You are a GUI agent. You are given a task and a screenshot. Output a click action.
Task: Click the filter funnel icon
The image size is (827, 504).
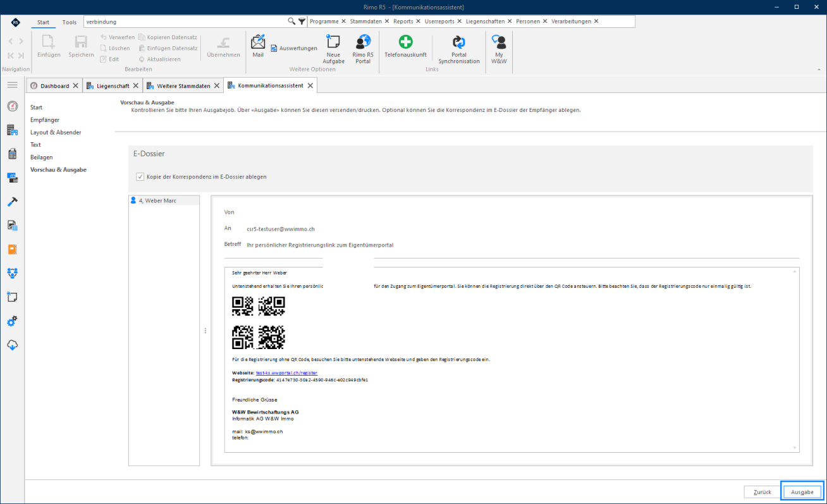click(x=302, y=22)
